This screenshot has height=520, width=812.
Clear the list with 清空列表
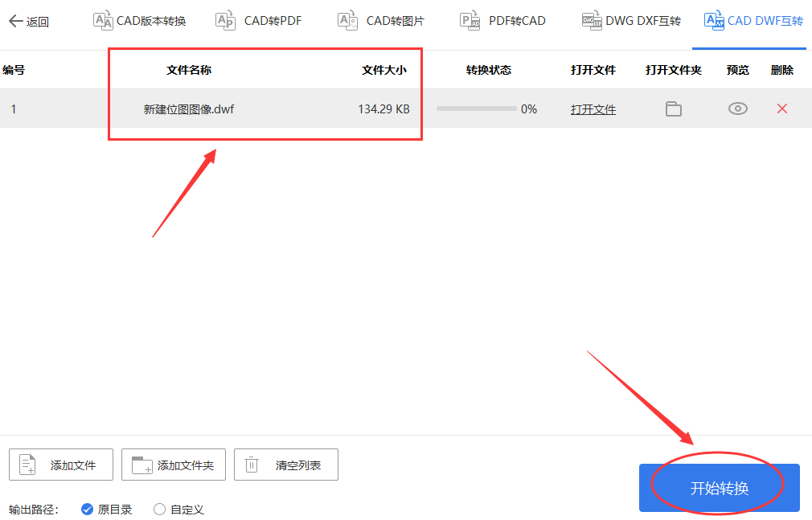(x=286, y=465)
